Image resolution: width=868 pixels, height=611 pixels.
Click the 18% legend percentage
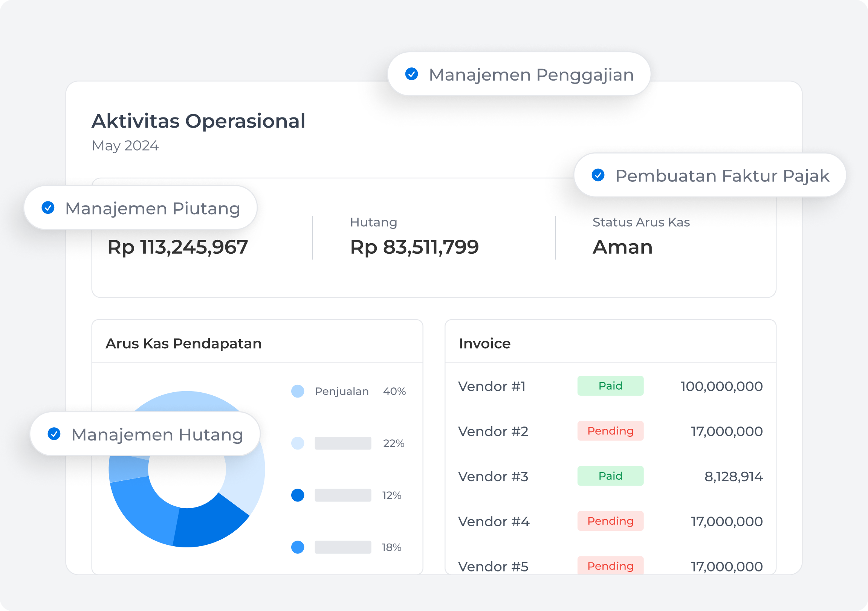coord(391,547)
